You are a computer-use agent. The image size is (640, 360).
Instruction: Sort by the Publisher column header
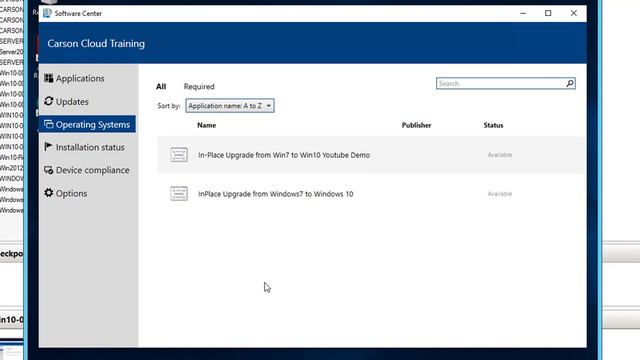tap(416, 125)
